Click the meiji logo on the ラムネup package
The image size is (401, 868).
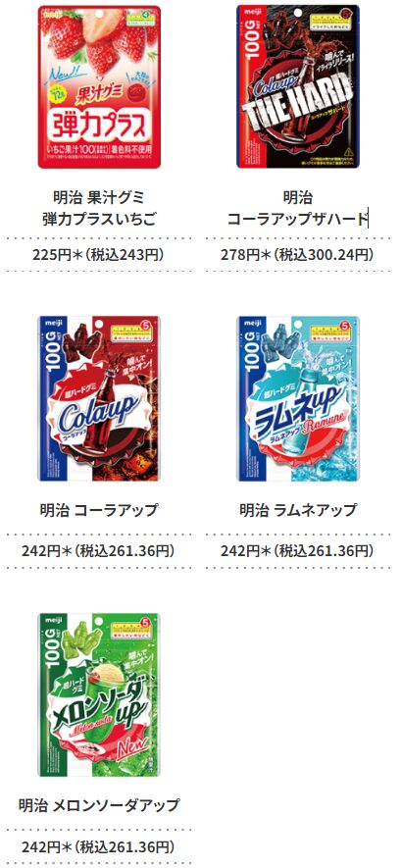click(251, 322)
